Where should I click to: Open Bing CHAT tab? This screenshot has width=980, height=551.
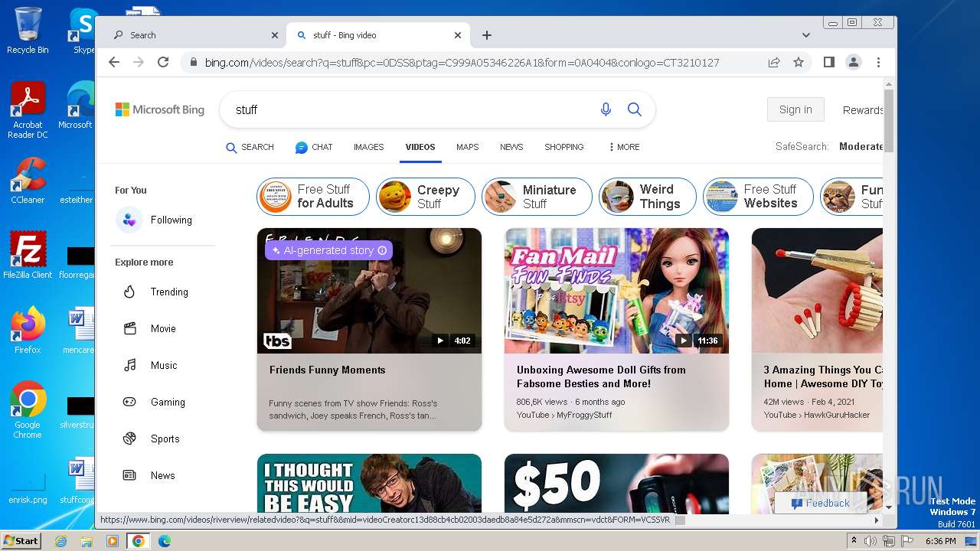pyautogui.click(x=314, y=147)
